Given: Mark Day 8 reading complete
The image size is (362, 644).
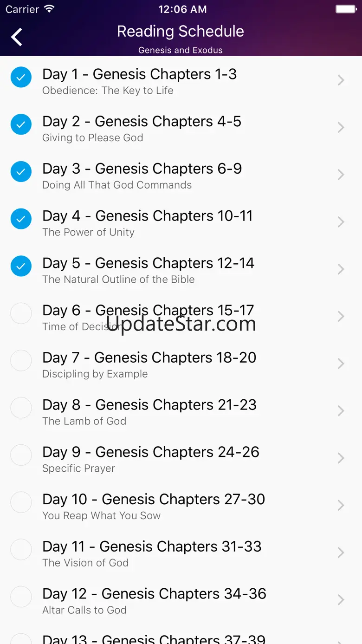Looking at the screenshot, I should coord(21,408).
